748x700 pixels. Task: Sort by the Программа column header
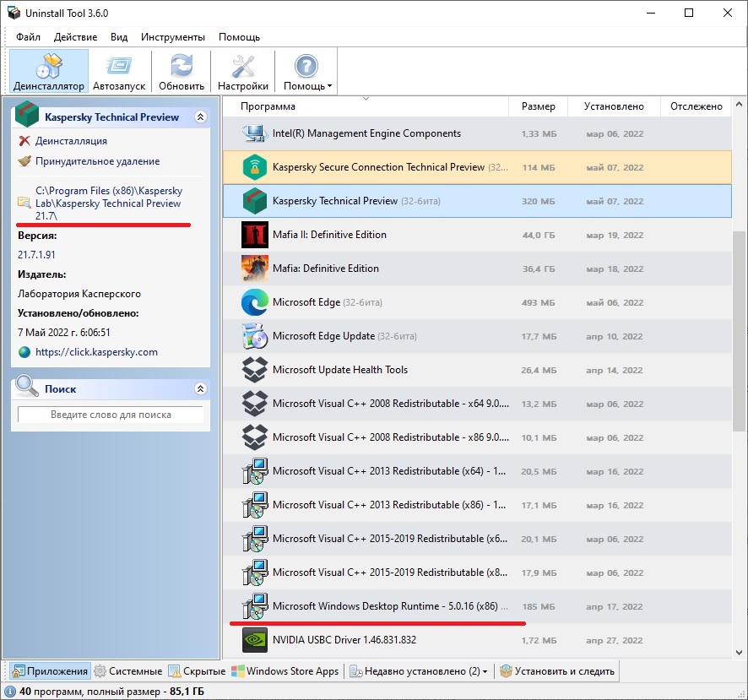[366, 106]
